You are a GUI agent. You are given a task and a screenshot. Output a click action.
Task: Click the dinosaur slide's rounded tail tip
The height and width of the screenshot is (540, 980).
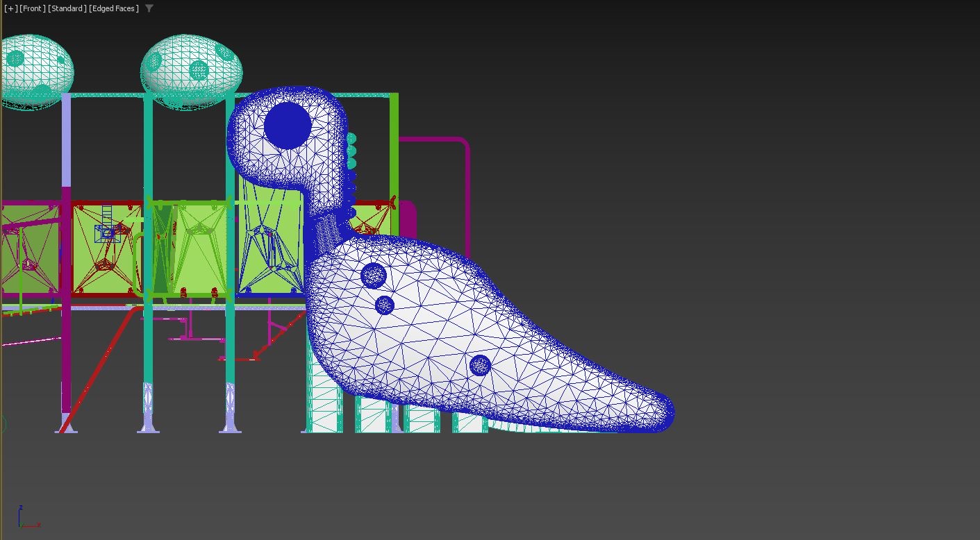coord(660,414)
